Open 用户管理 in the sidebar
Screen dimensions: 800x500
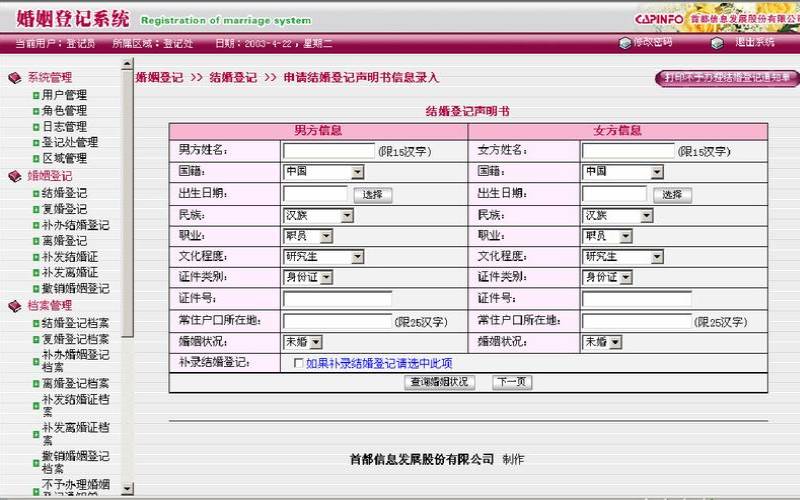(x=64, y=95)
